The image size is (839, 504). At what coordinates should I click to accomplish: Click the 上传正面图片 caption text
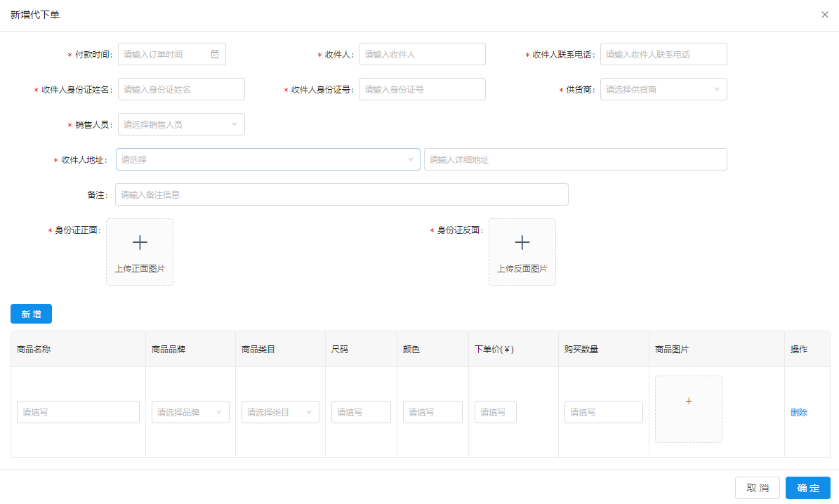140,269
